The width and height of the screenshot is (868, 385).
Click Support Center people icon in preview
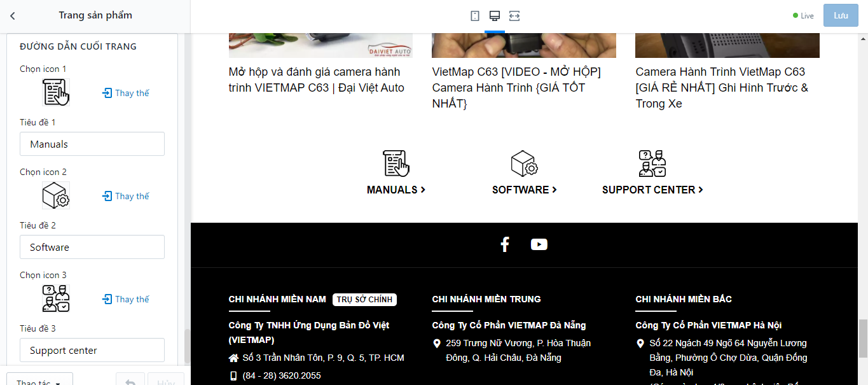click(x=652, y=164)
